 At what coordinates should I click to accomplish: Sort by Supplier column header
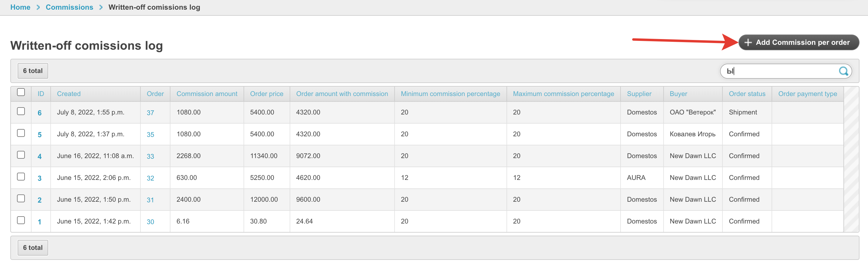639,94
